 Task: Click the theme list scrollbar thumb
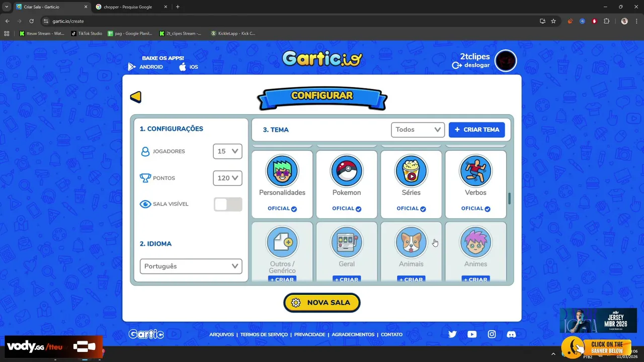pos(509,199)
